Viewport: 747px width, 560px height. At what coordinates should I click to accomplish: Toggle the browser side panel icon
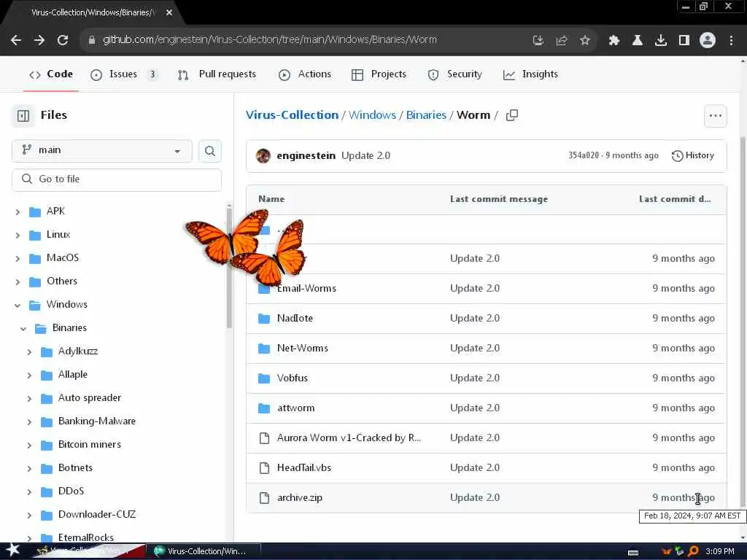(x=684, y=41)
